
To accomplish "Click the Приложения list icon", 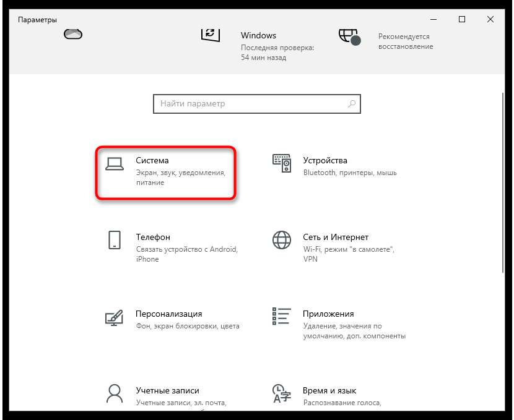I will [282, 316].
